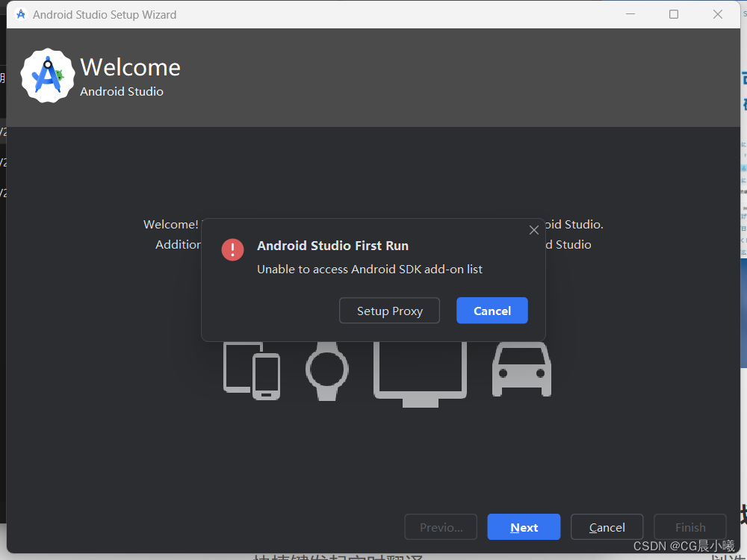Click the title bar Android Studio icon
747x560 pixels.
tap(20, 14)
